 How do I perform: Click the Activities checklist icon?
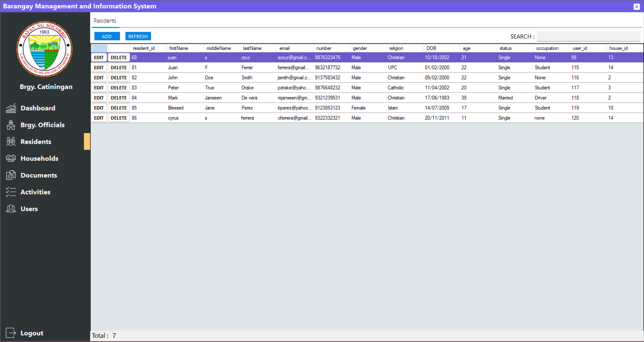[11, 192]
